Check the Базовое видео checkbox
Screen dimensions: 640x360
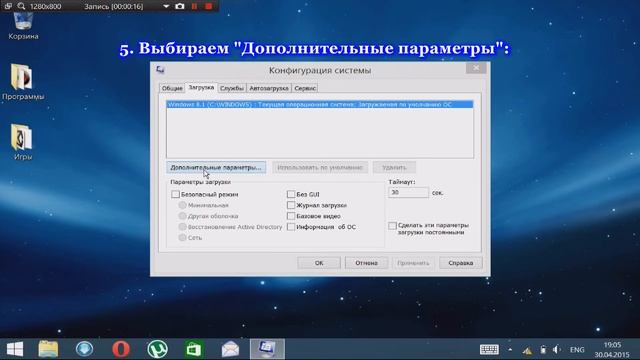pyautogui.click(x=291, y=216)
